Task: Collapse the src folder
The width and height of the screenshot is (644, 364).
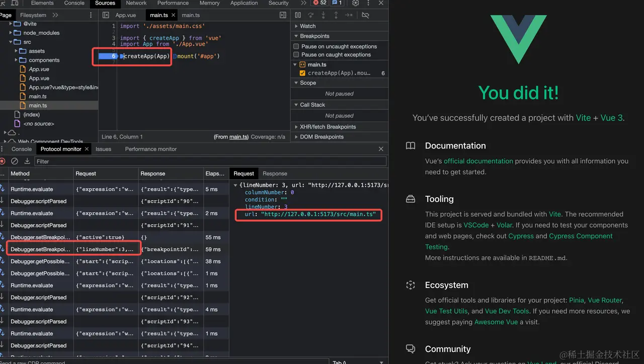Action: point(11,42)
